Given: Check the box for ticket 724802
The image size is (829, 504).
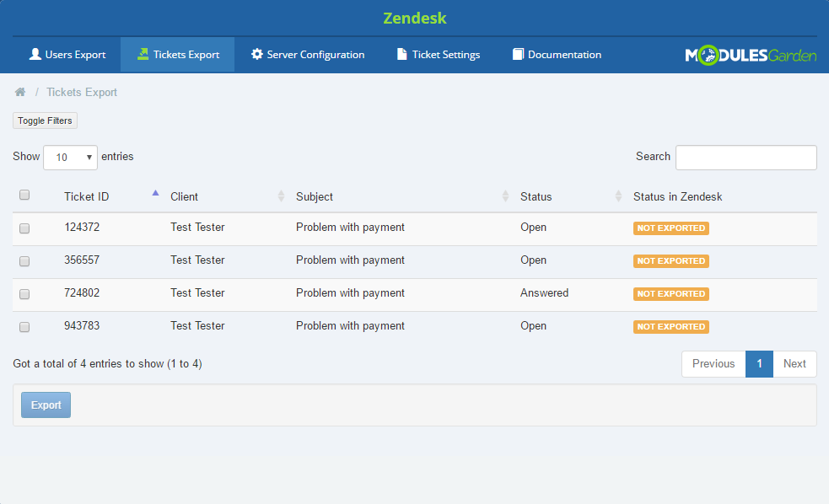Looking at the screenshot, I should pyautogui.click(x=24, y=294).
